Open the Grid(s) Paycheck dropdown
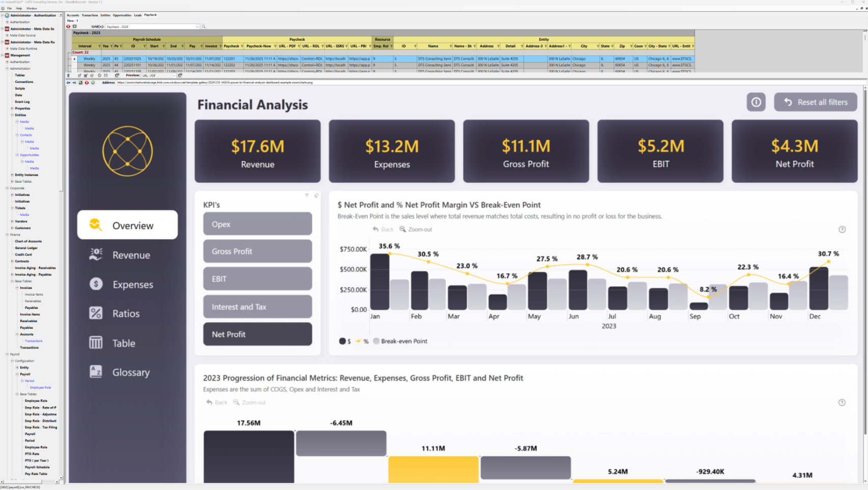868x490 pixels. (x=197, y=26)
